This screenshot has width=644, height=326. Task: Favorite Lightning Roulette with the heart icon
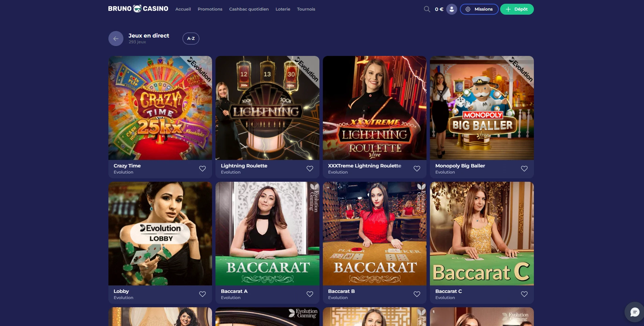(310, 168)
